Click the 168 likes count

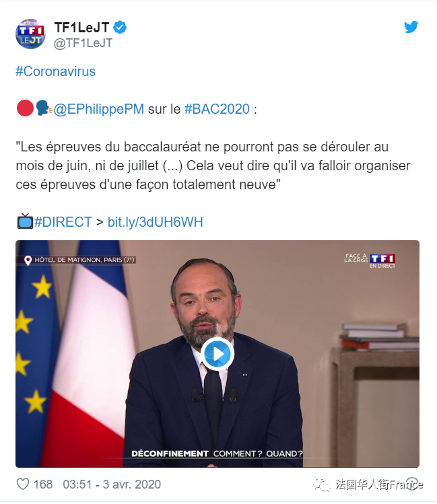[x=43, y=484]
